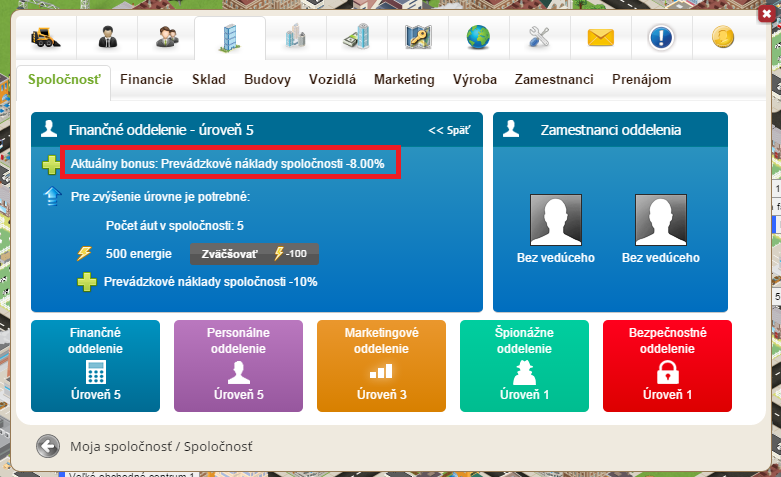Click the text Počet áut v spoločnosti: 5
This screenshot has width=781, height=477.
[x=175, y=226]
